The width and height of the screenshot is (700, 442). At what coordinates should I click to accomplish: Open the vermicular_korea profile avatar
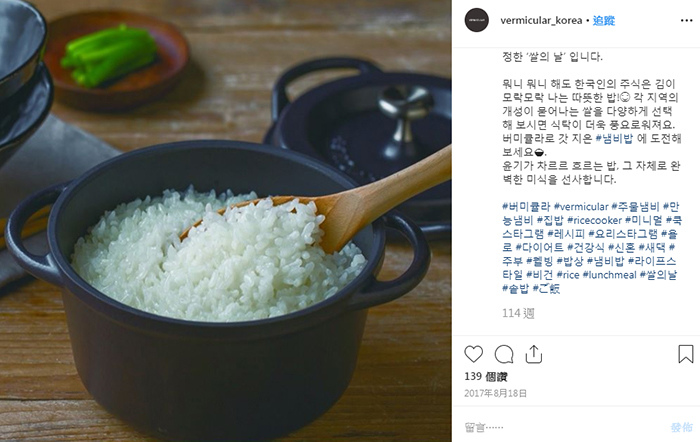[476, 20]
